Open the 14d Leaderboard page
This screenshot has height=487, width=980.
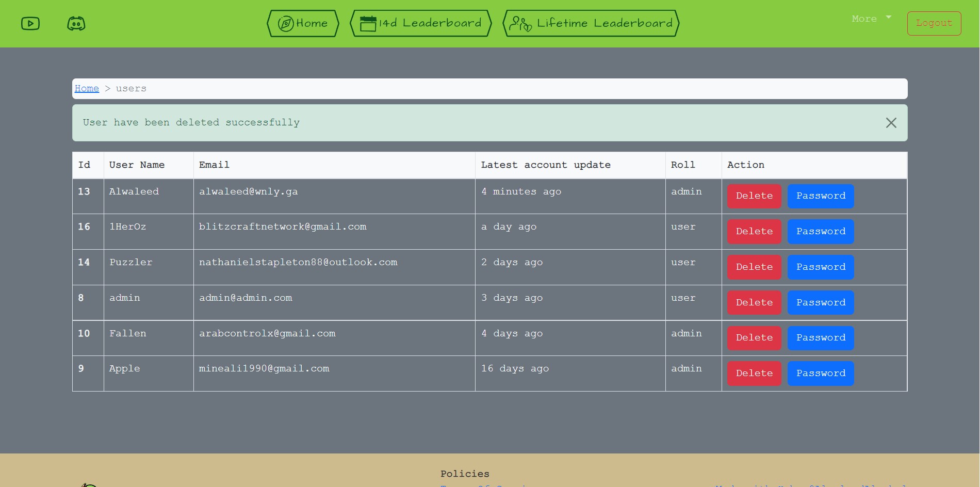[421, 23]
